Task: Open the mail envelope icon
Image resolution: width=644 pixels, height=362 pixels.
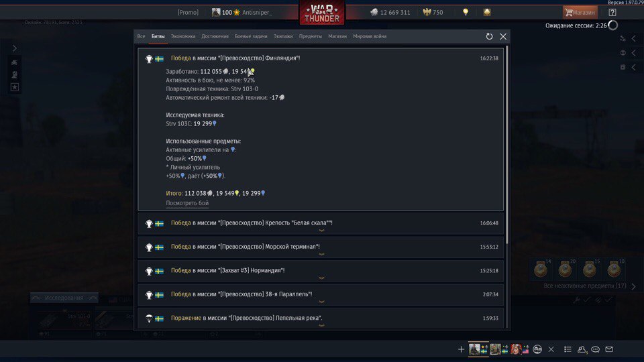Action: (609, 349)
